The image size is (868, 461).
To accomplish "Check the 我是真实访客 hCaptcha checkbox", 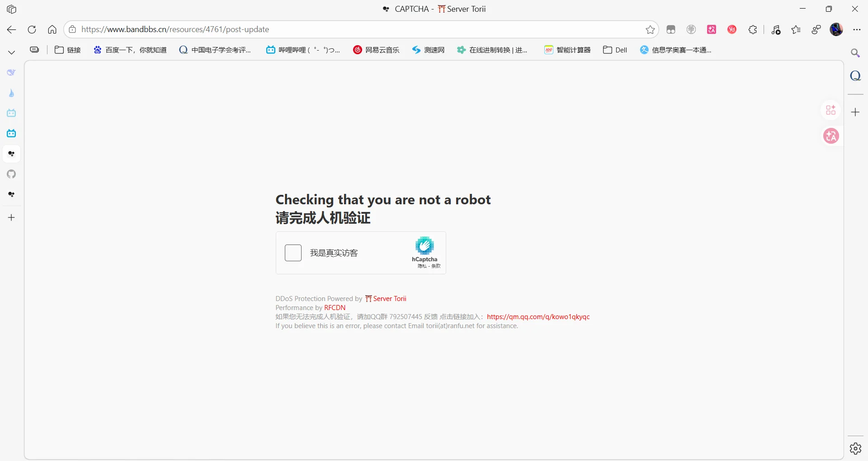I will 293,253.
